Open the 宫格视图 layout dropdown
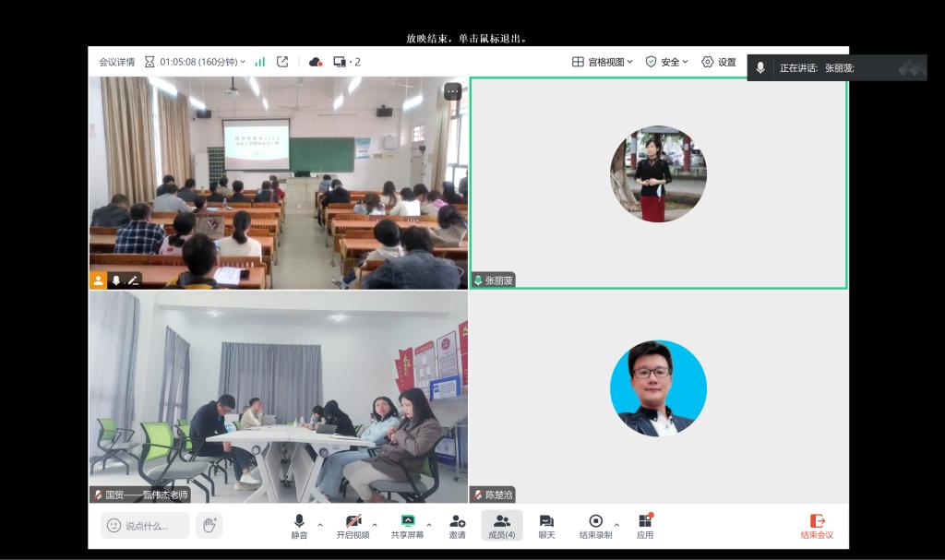 click(603, 62)
